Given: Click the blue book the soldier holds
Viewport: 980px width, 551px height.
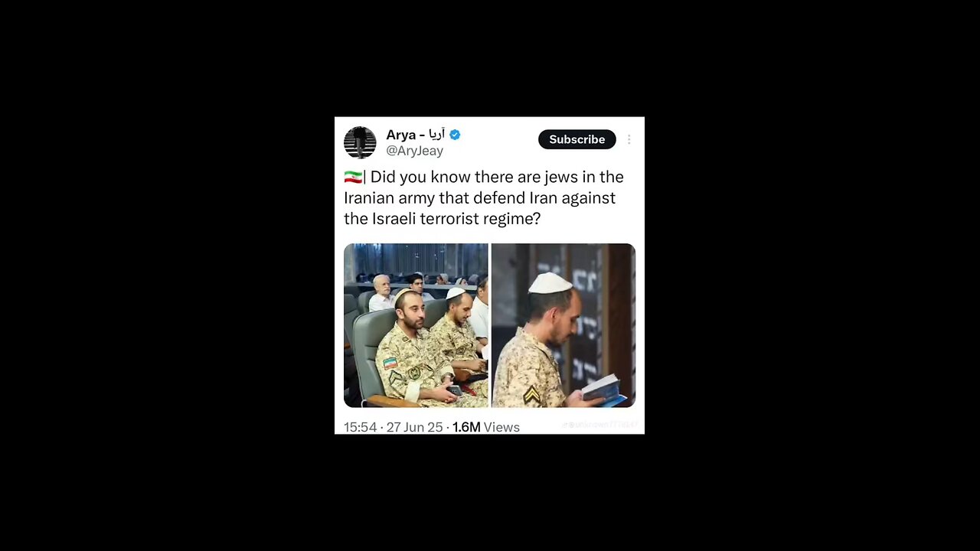Looking at the screenshot, I should 604,390.
